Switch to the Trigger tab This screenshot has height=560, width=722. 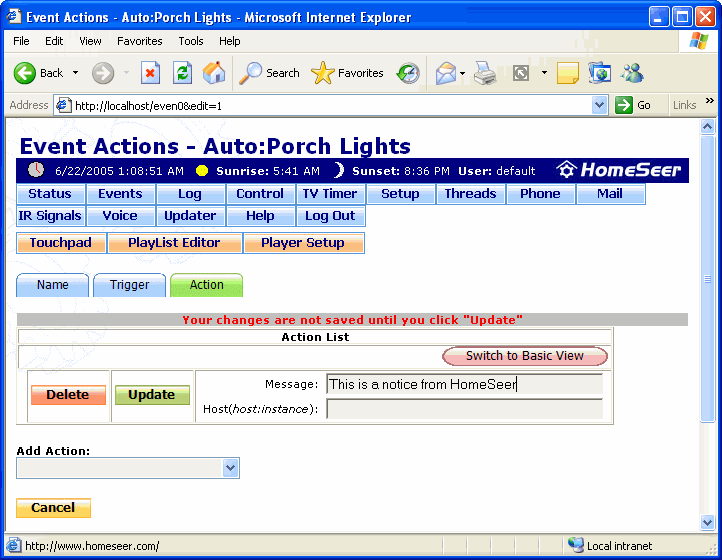coord(129,285)
